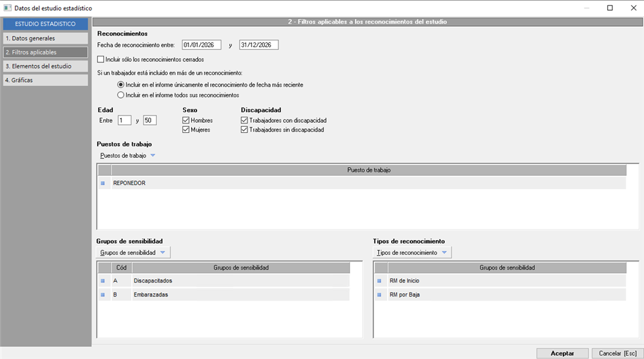Click the 'Puesto de trabajo' column header
The image size is (644, 359).
pos(369,170)
